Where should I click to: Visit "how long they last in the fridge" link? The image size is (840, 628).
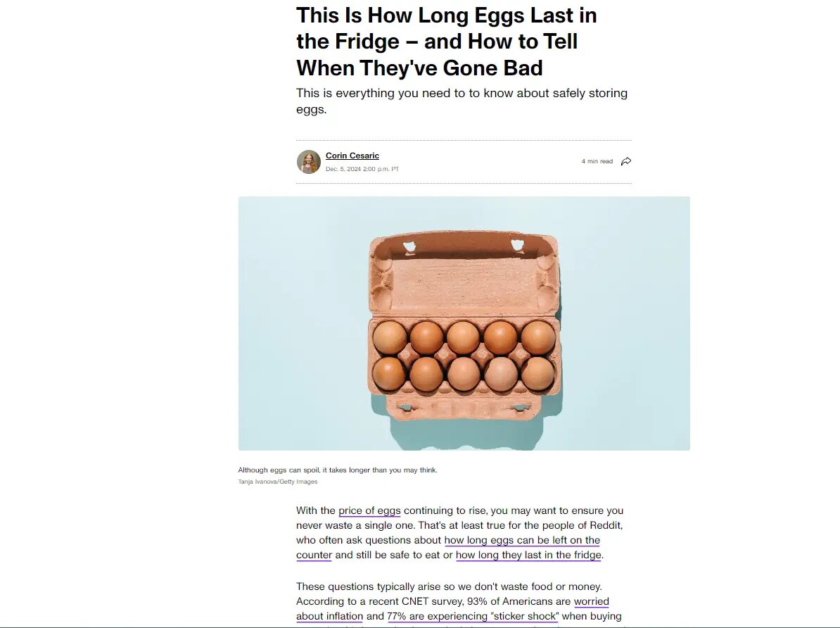click(528, 555)
